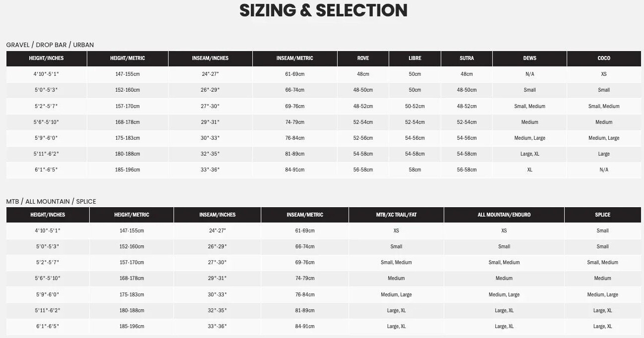Click the GRAVEL / DROP BAR / URBAN section title
644x338 pixels.
50,45
